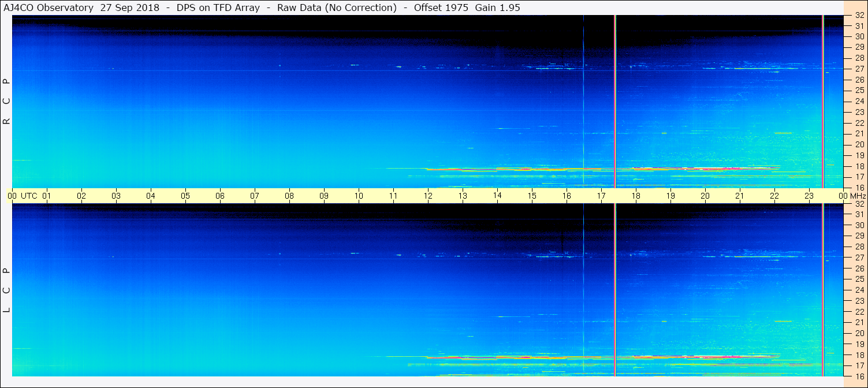Click the 07 hour time label
The image size is (868, 388).
pyautogui.click(x=255, y=196)
